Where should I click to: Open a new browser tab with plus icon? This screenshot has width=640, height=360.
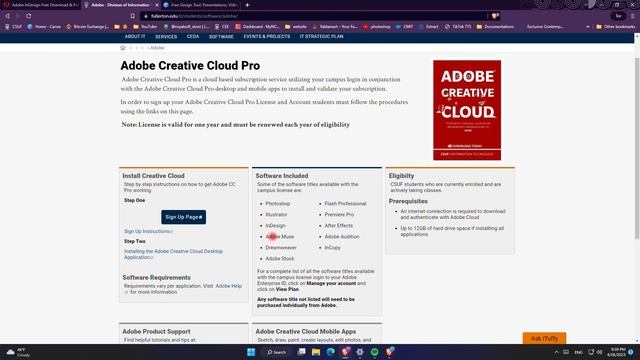pos(247,5)
